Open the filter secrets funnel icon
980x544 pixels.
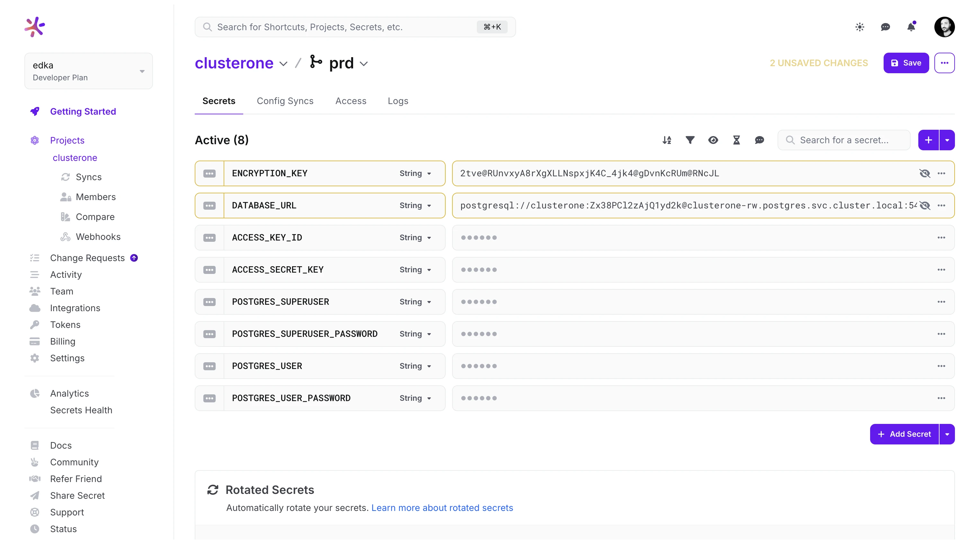pos(690,140)
